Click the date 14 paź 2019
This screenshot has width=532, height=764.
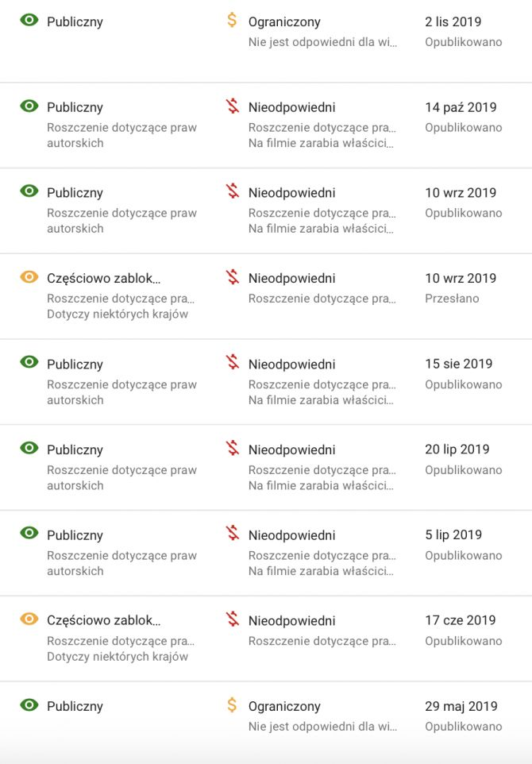(461, 107)
